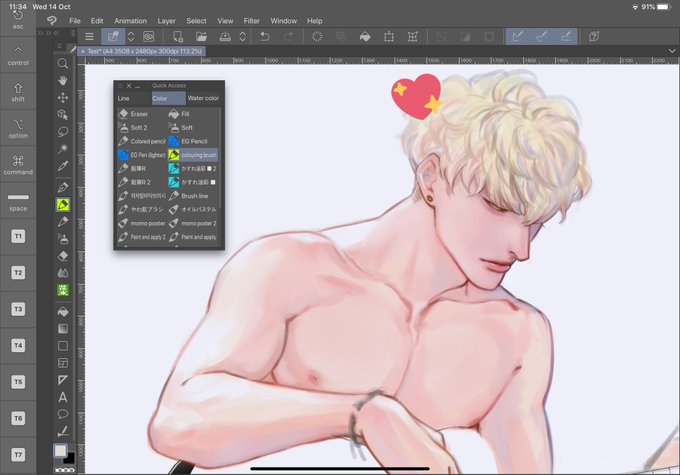The height and width of the screenshot is (475, 680).
Task: Open the Window menu
Action: coord(284,21)
